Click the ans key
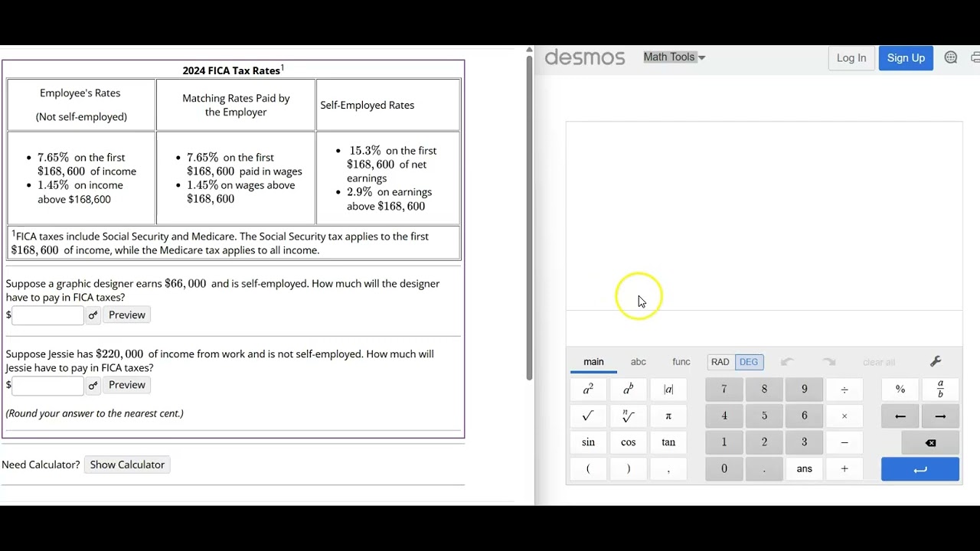 coord(804,469)
